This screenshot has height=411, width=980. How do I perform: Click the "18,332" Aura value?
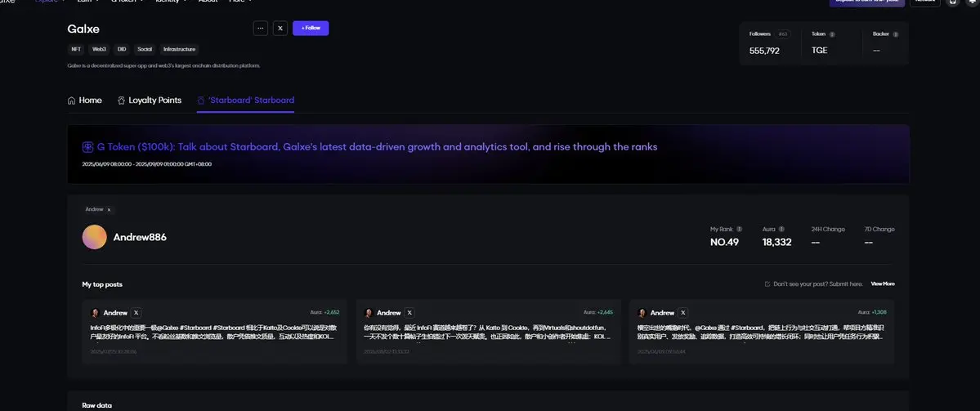[x=776, y=243]
